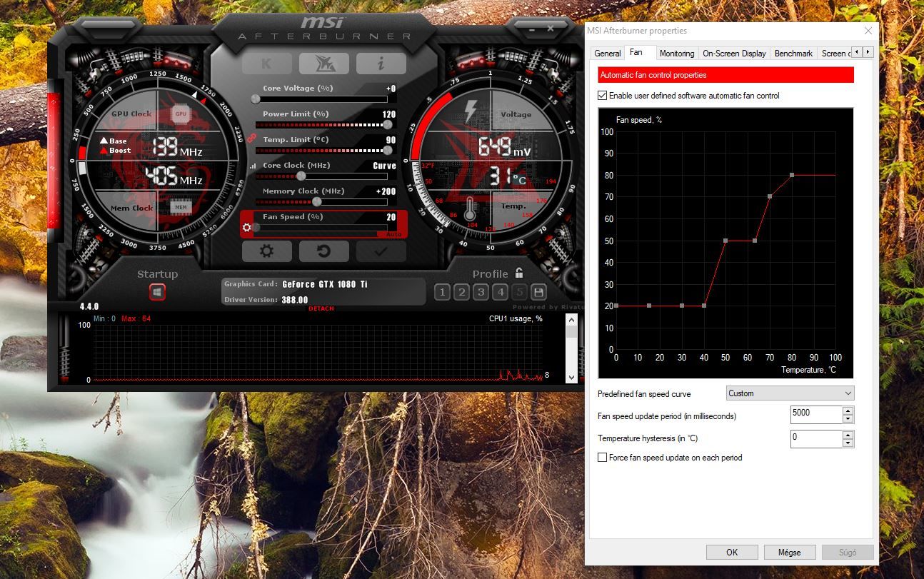Click the MEM chip icon on clock gauge

click(181, 208)
